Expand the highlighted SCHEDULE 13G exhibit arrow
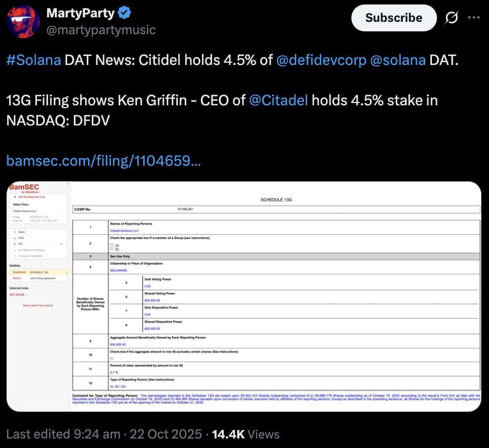 [67, 272]
